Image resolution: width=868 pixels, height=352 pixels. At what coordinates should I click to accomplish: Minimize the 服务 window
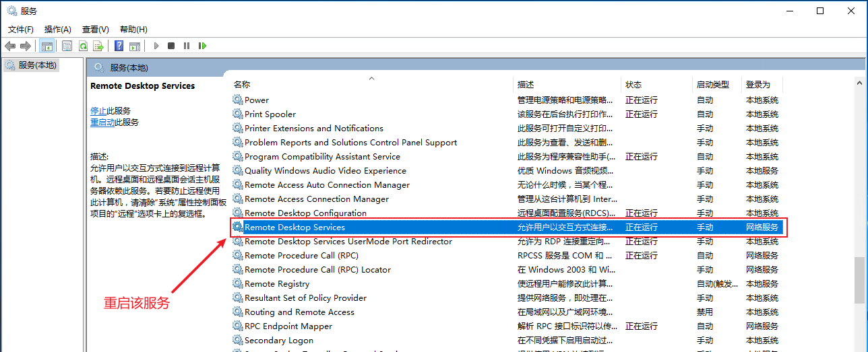point(790,11)
